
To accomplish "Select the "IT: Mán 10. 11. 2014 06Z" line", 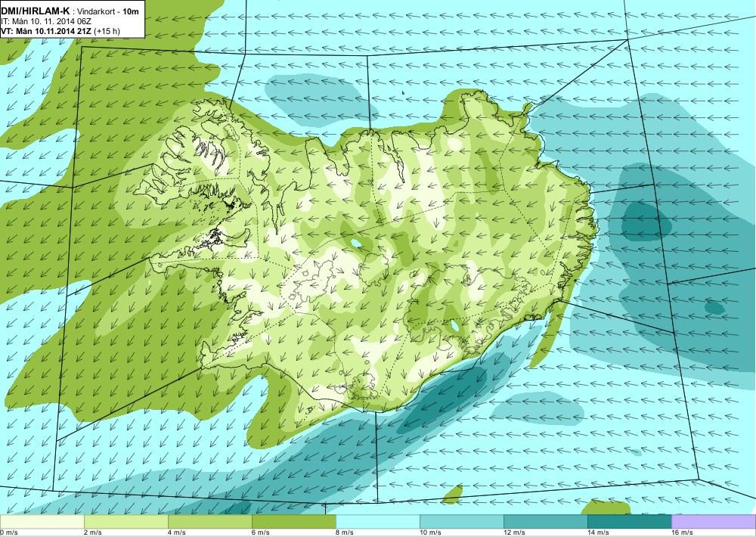I will click(x=46, y=21).
